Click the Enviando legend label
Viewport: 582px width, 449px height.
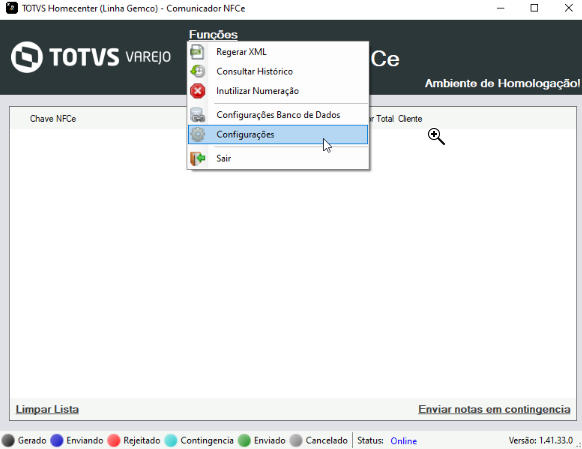[85, 440]
